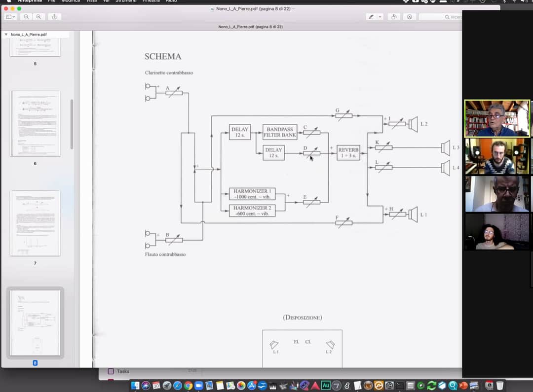Open the Modifica menu
The image size is (533, 392).
point(71,1)
